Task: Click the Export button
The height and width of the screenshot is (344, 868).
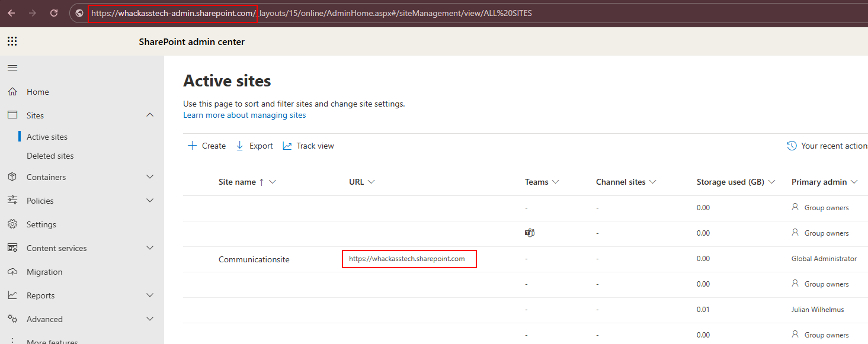Action: point(254,146)
